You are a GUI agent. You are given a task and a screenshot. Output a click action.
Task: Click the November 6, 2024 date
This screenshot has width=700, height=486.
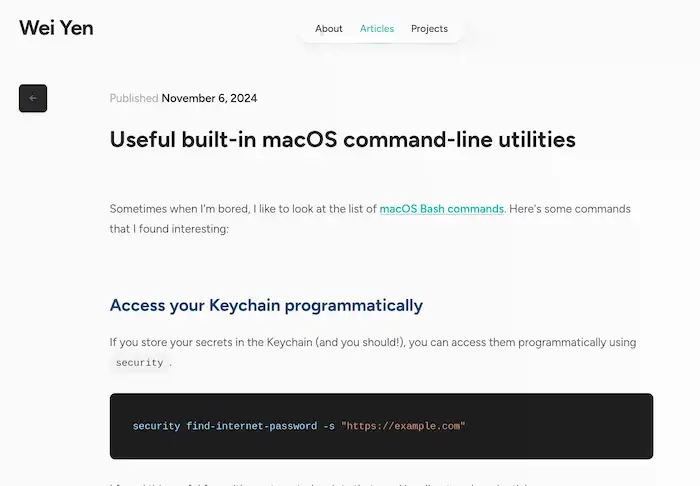tap(209, 98)
